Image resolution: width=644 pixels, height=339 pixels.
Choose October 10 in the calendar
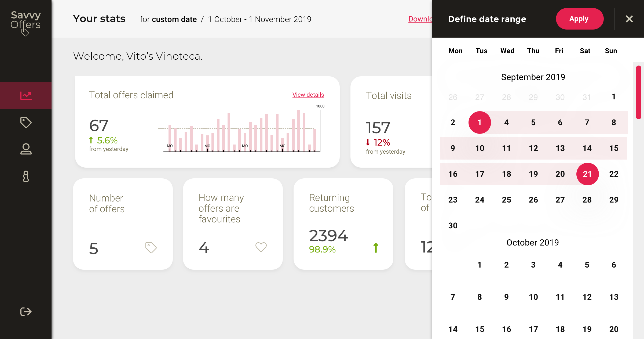[x=533, y=297]
